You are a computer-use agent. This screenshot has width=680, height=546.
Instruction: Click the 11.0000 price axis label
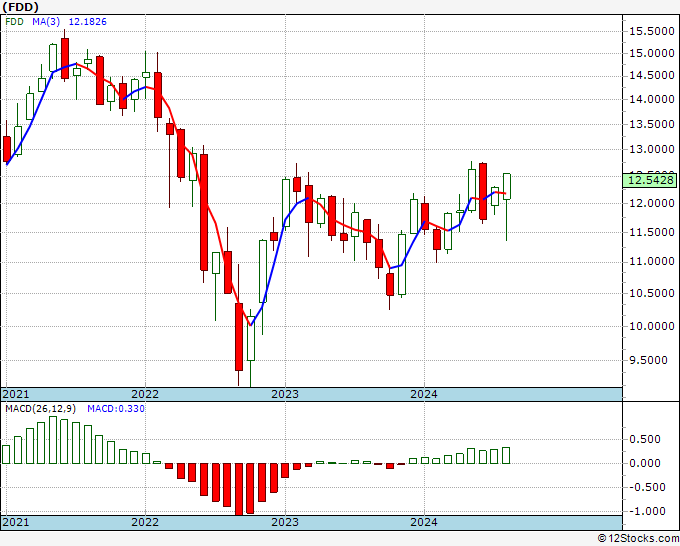[x=652, y=262]
